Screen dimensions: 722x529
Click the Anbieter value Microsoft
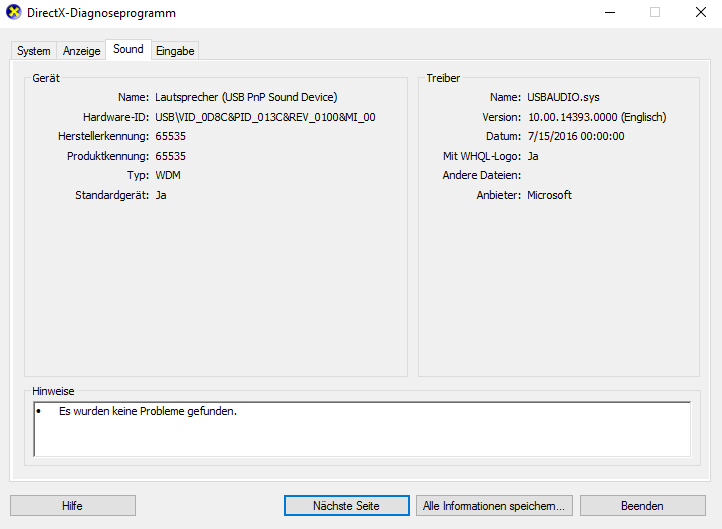point(549,195)
